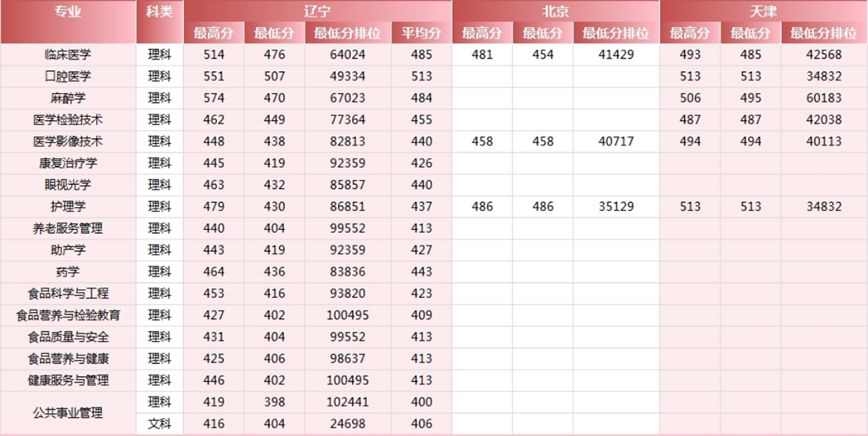Image resolution: width=868 pixels, height=436 pixels.
Task: Click the 公共事业管理 merged cell
Action: click(68, 412)
